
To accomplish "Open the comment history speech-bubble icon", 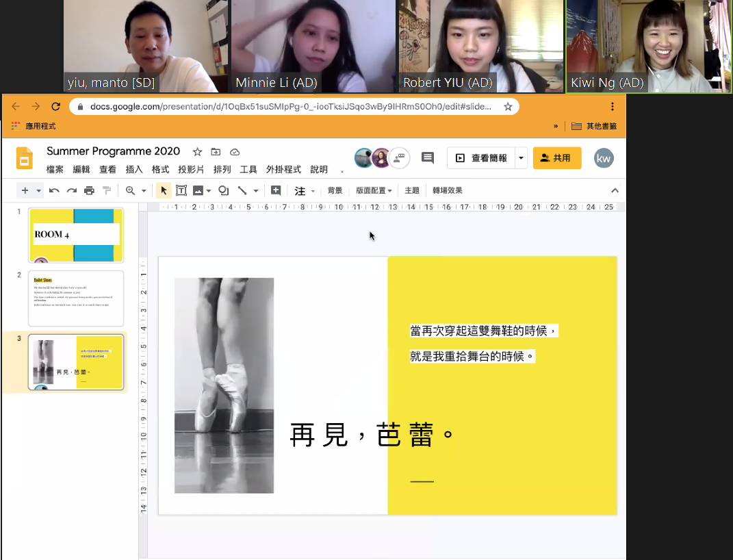I will (x=428, y=158).
